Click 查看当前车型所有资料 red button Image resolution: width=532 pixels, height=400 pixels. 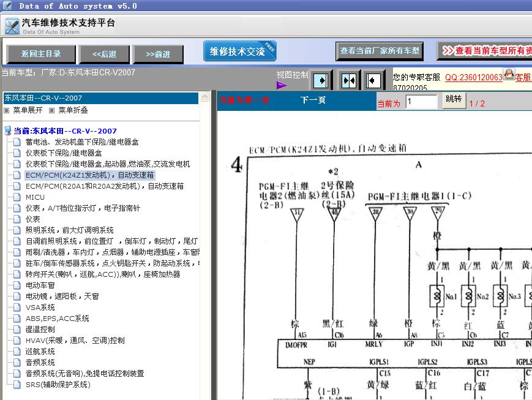[x=484, y=51]
